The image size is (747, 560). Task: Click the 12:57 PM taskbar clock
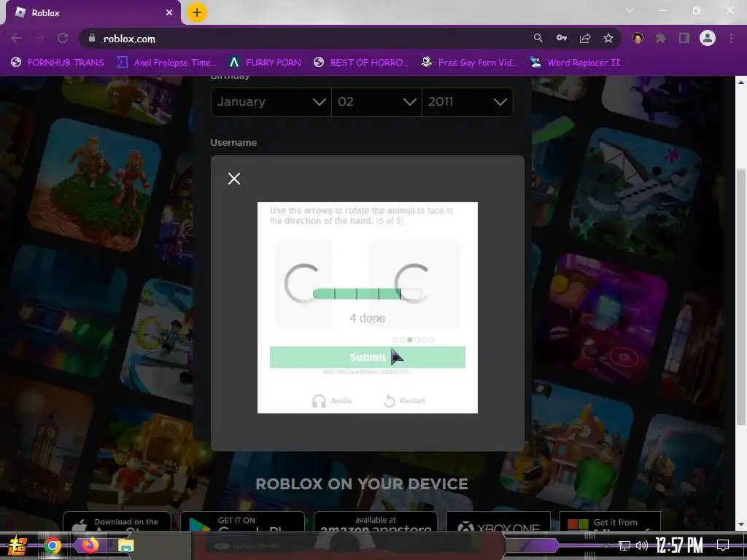click(679, 545)
